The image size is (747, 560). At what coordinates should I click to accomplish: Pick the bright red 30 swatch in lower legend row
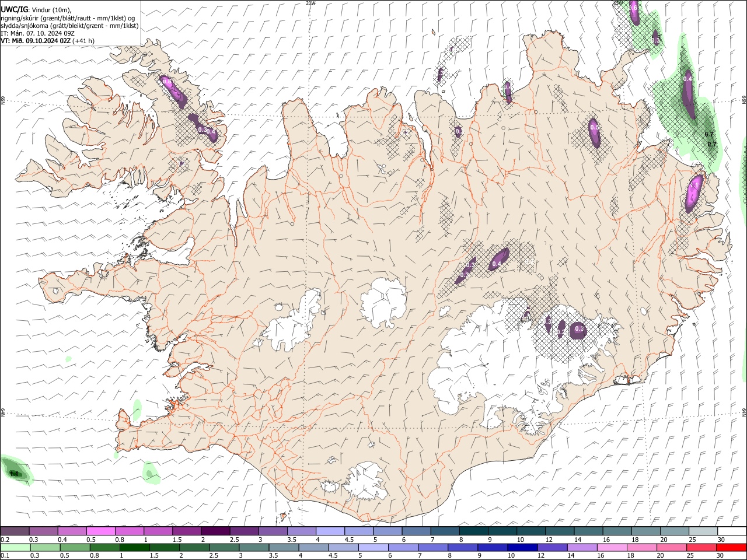pos(732,547)
